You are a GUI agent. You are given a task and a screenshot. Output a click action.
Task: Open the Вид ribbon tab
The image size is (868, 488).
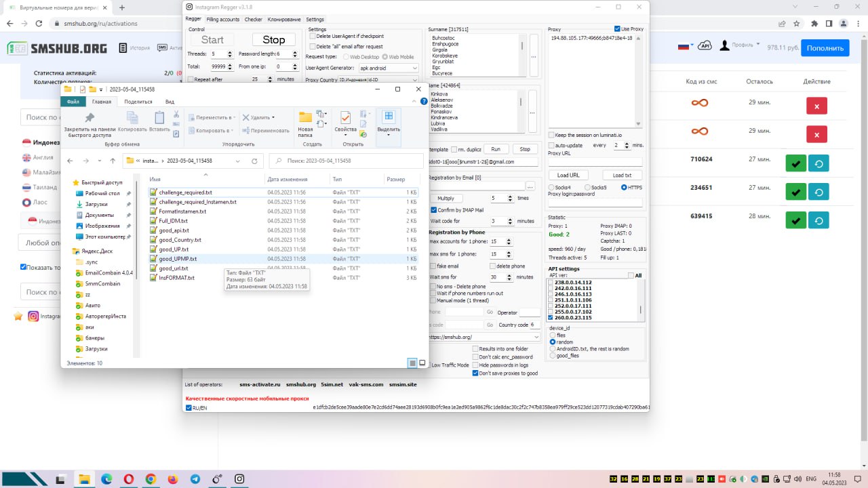[170, 102]
